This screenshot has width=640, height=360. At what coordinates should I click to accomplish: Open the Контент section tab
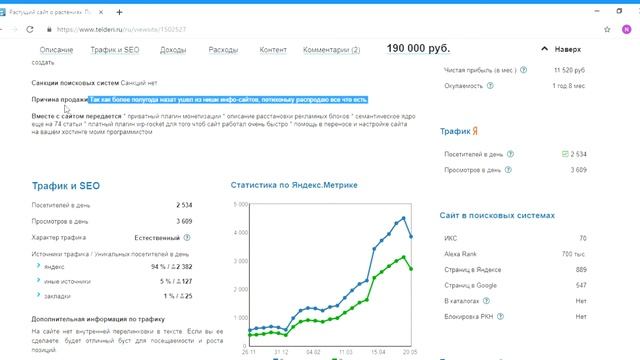click(x=273, y=50)
